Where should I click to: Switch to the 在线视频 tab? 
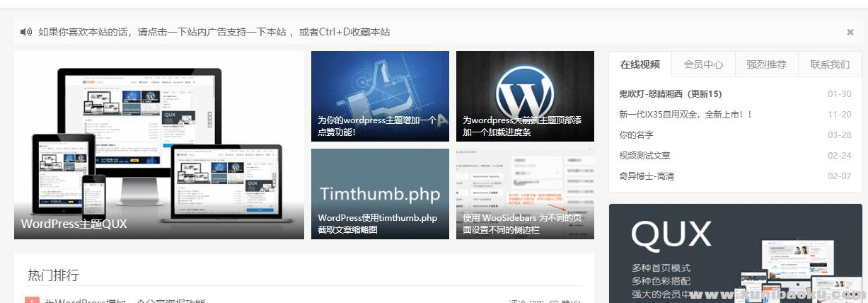640,64
